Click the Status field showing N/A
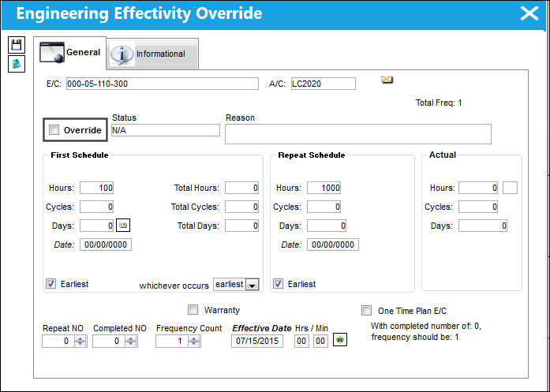 pyautogui.click(x=166, y=130)
